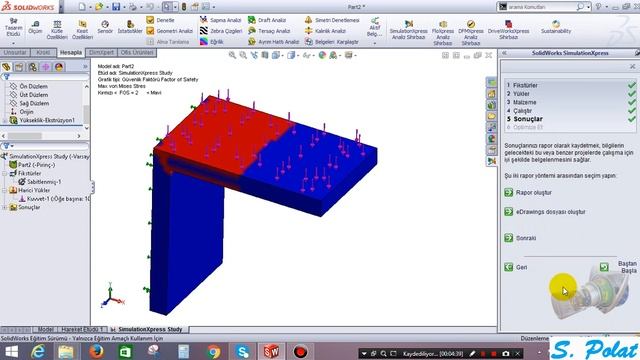Click New document icon
Viewport: 640px width, 360px height.
[x=82, y=7]
